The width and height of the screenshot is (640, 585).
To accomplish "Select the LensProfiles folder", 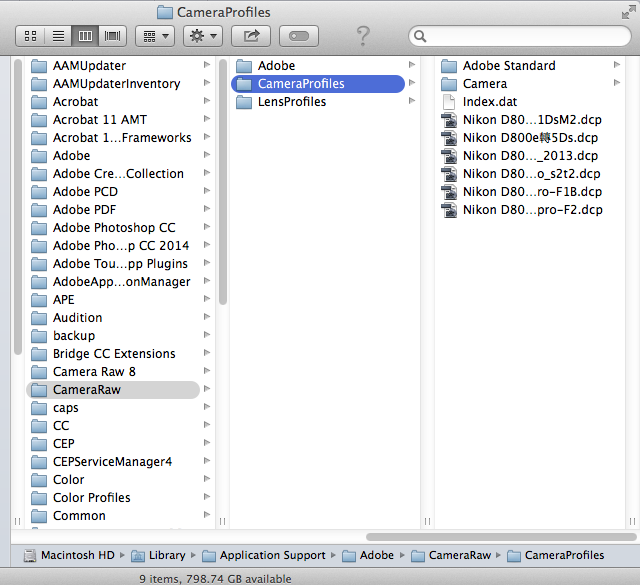I will point(318,102).
